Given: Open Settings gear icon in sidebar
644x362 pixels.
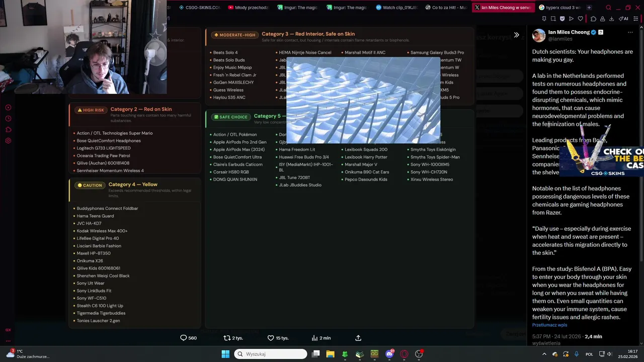Looking at the screenshot, I should (x=8, y=141).
